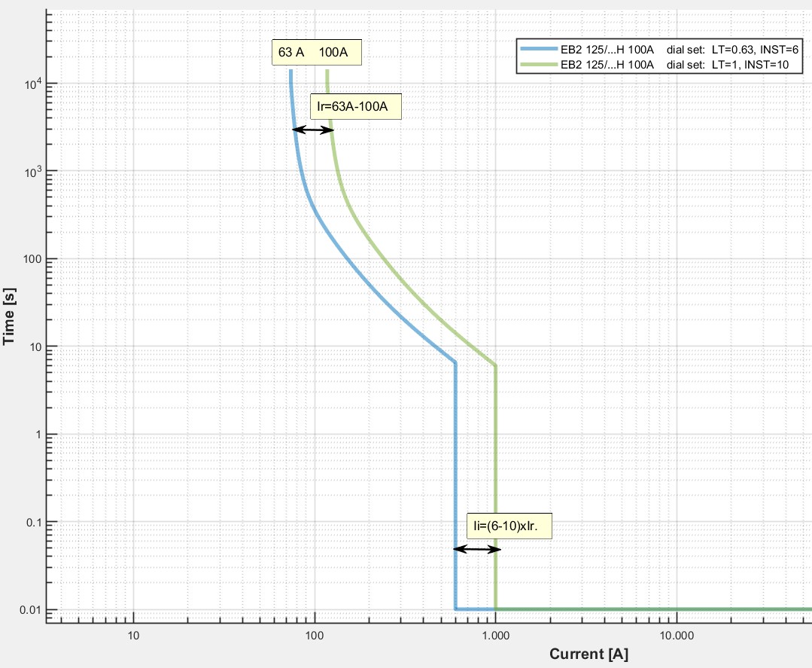Image resolution: width=812 pixels, height=668 pixels.
Task: Click the green curve's knee point at 1000 A
Action: 496,366
